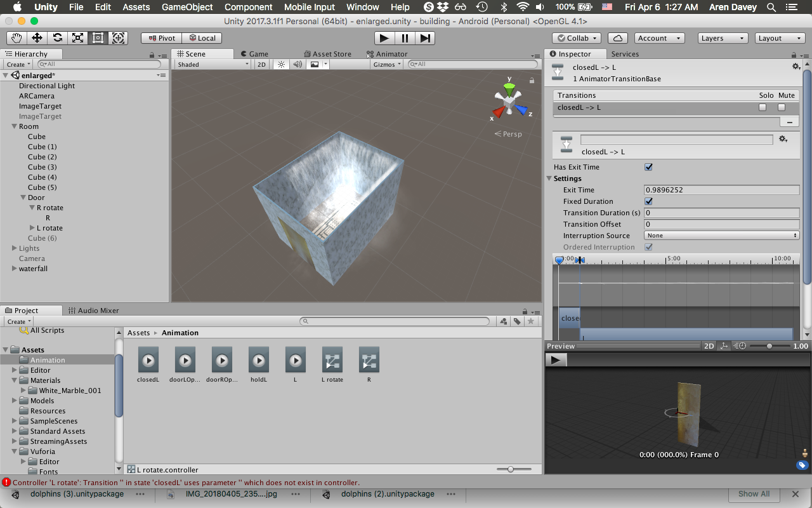Open Account dropdown
This screenshot has width=812, height=508.
coord(658,38)
